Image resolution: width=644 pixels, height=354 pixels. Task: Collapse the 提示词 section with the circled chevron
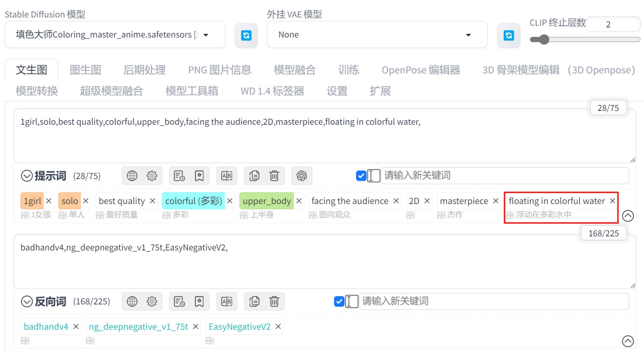27,176
